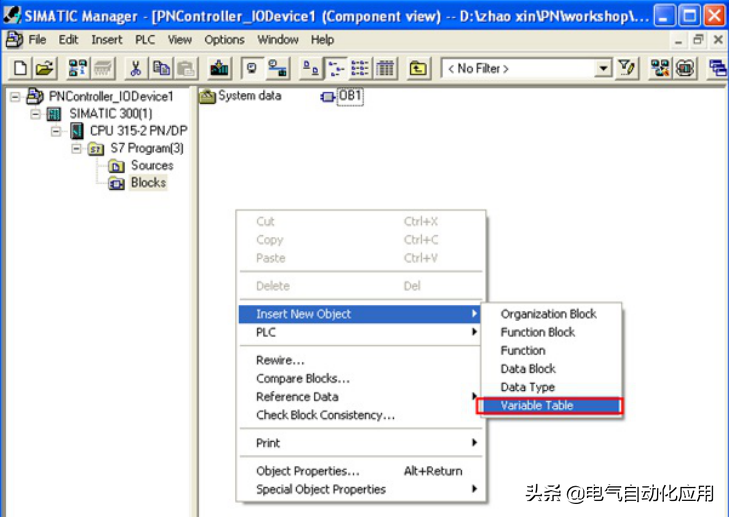Select Data Block from submenu

(551, 369)
